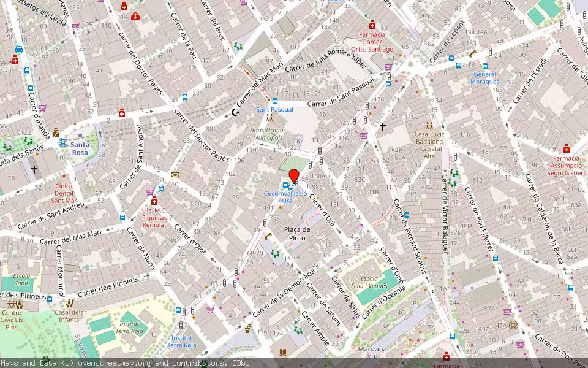The height and width of the screenshot is (368, 588).
Task: Click the Horts Urbans Municipals icon
Action: [x=269, y=118]
